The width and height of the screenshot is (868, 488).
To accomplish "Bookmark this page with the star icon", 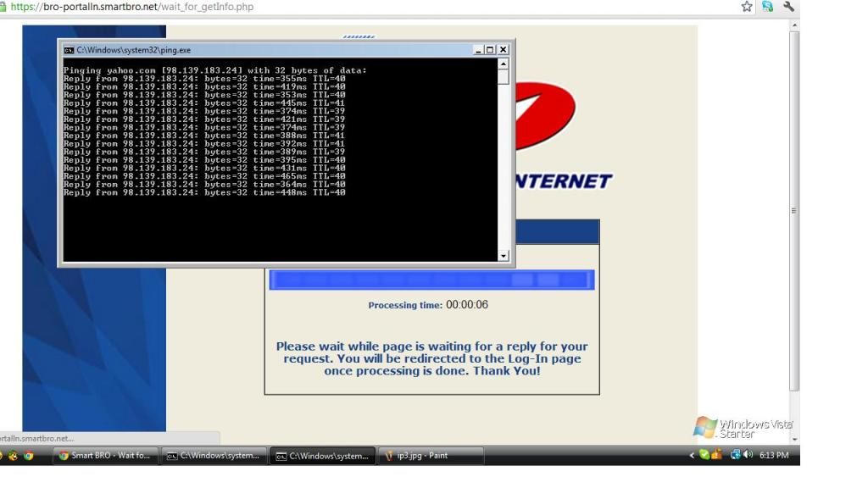I will click(747, 7).
